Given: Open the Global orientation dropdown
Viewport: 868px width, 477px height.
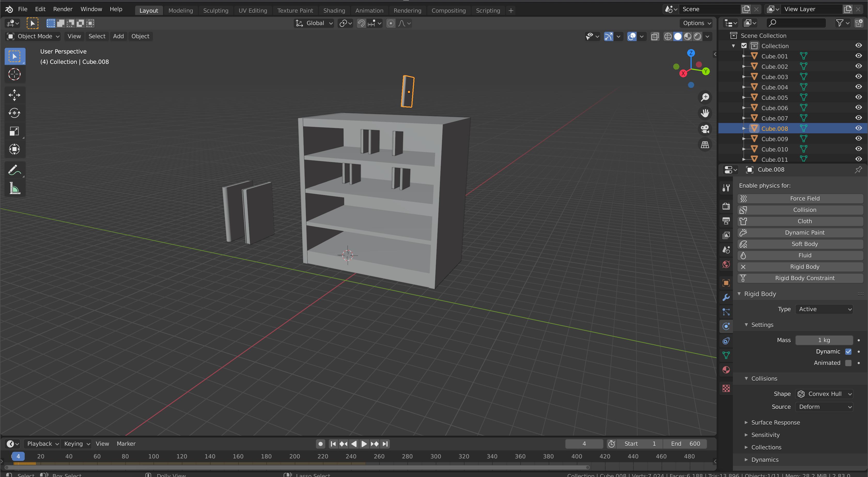Looking at the screenshot, I should [x=314, y=23].
